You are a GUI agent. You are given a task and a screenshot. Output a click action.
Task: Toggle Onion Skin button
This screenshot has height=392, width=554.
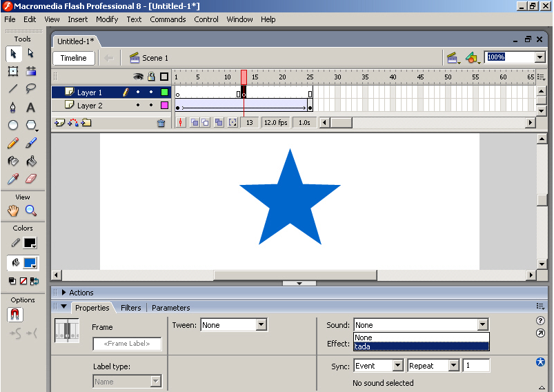195,123
